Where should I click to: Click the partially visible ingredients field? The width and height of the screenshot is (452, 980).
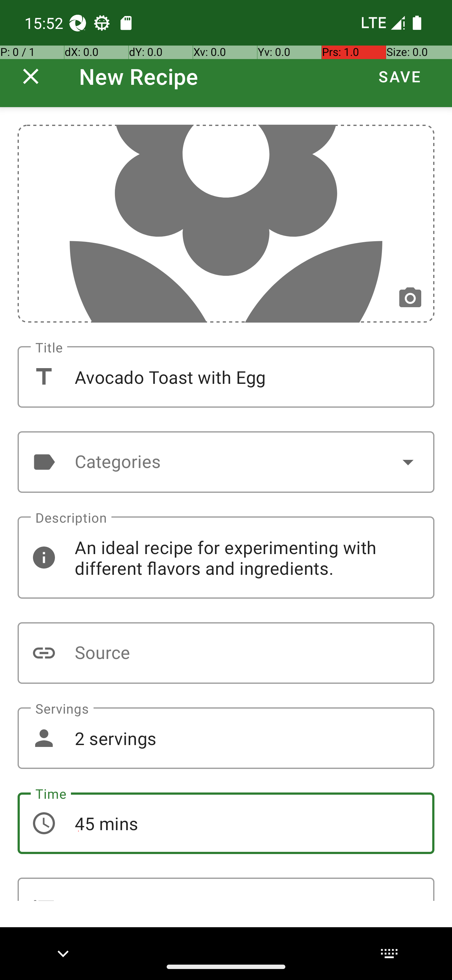coord(226,889)
